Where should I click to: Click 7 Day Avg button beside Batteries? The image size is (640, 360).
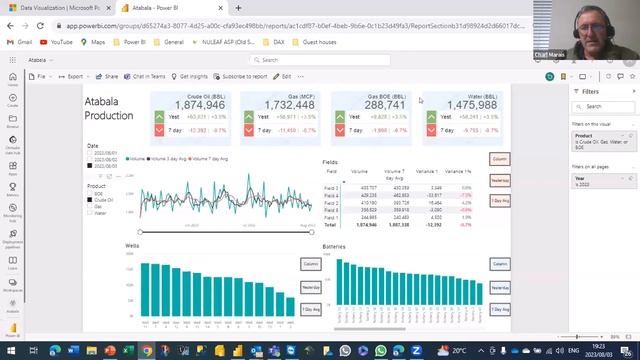[x=500, y=309]
